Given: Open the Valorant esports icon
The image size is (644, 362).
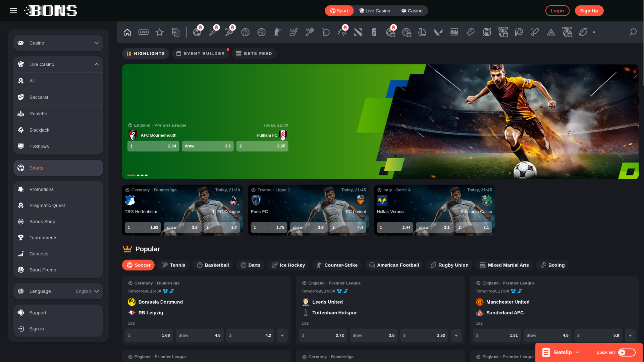Looking at the screenshot, I should pos(438,32).
